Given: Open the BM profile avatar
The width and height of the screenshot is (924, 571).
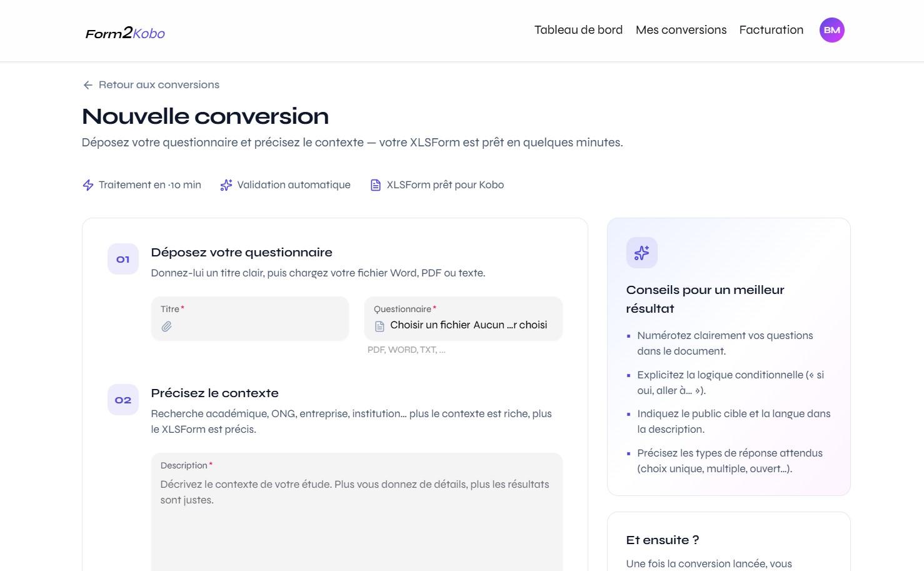Looking at the screenshot, I should [831, 29].
